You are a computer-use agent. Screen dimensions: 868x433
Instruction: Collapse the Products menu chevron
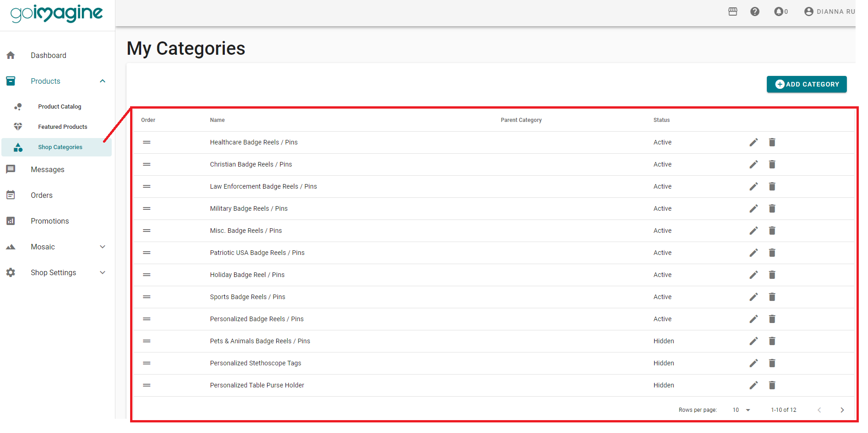(103, 81)
